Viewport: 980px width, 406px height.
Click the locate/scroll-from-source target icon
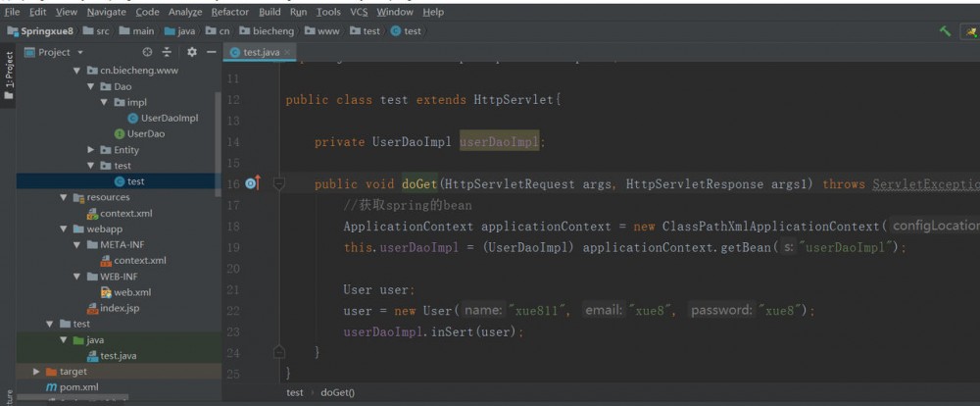click(148, 52)
